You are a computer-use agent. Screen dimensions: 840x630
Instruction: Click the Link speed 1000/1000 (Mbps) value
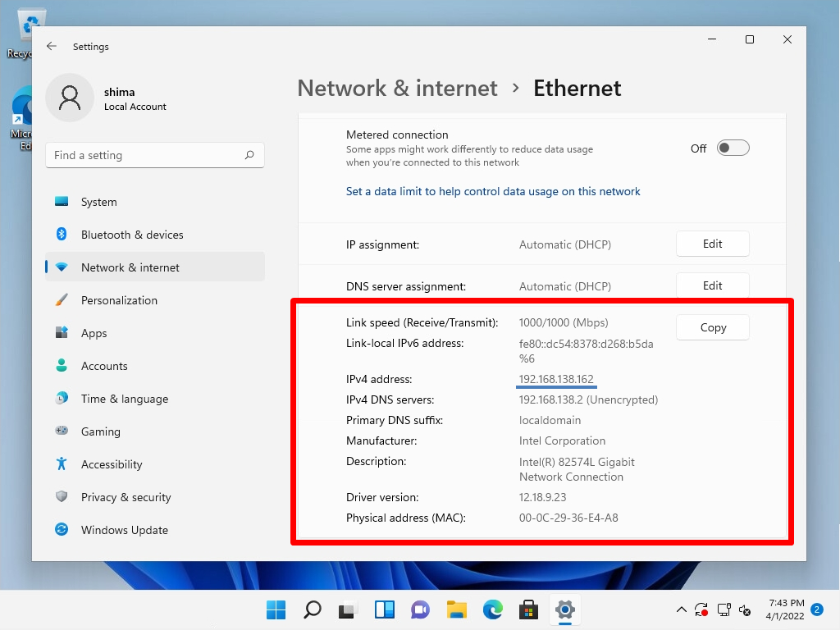pos(564,322)
